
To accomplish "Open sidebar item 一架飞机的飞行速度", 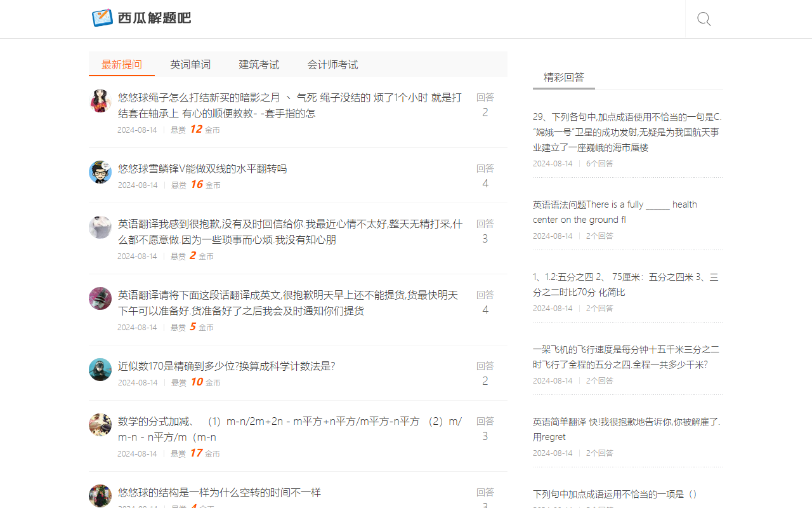I will click(x=626, y=357).
